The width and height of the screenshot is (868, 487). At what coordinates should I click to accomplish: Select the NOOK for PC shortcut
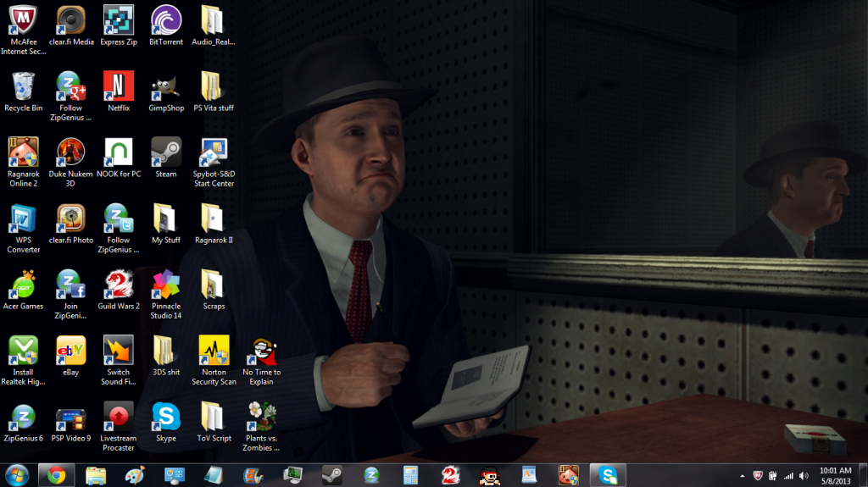tap(119, 158)
